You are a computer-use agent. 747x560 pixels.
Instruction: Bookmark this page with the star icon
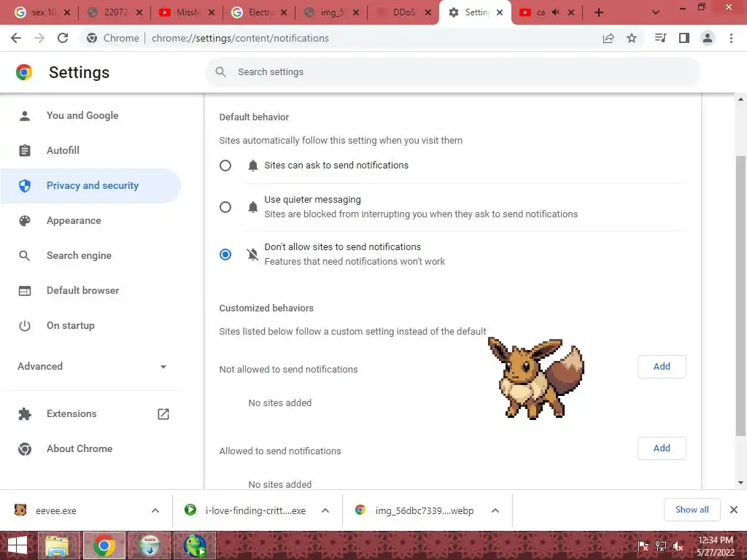(632, 38)
